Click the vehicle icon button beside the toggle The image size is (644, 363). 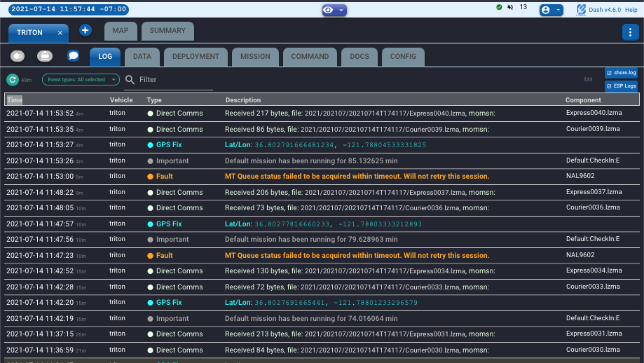coord(45,56)
